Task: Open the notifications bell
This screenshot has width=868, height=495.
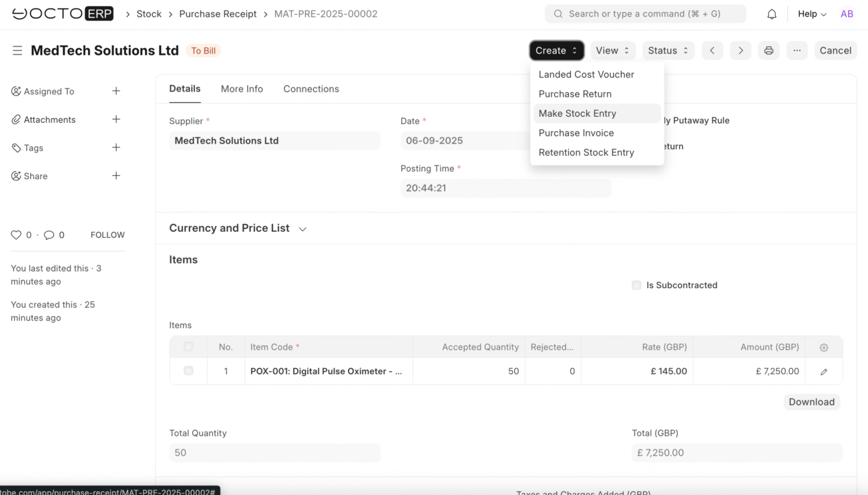Action: coord(771,14)
